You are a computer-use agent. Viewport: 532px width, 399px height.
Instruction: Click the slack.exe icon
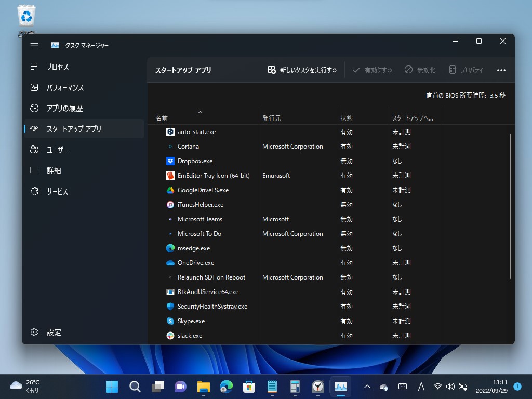coord(170,336)
